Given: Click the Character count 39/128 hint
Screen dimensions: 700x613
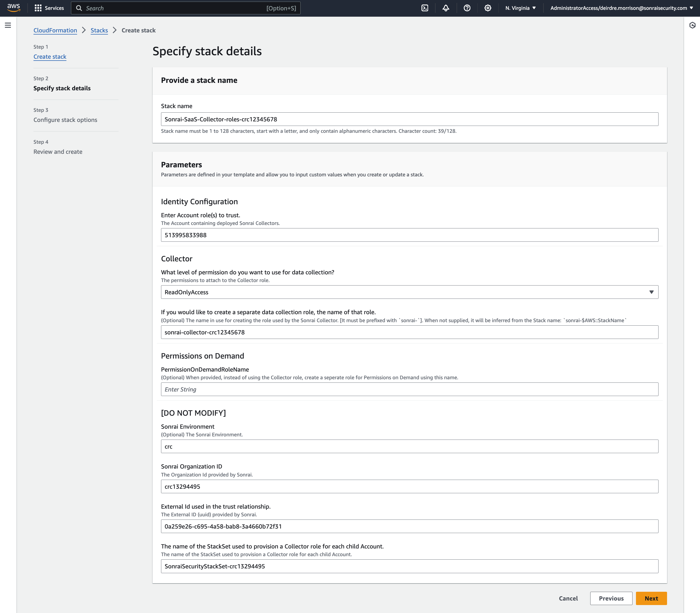Looking at the screenshot, I should coord(427,131).
